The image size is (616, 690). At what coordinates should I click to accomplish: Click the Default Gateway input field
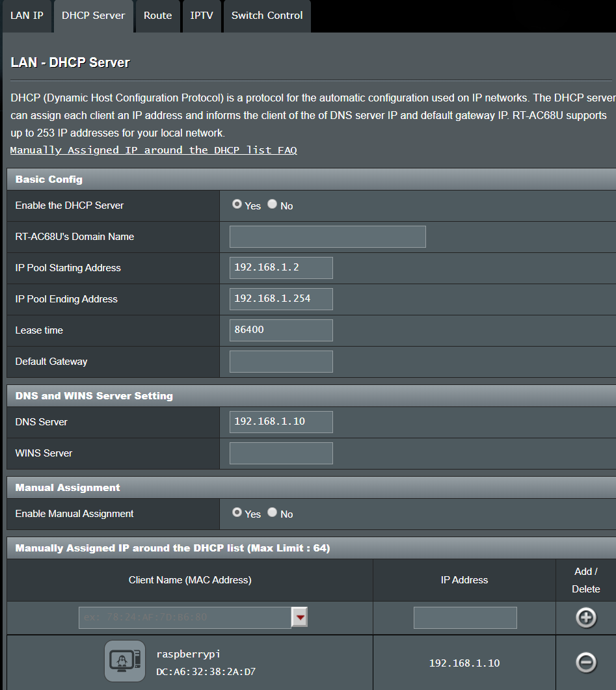[281, 362]
